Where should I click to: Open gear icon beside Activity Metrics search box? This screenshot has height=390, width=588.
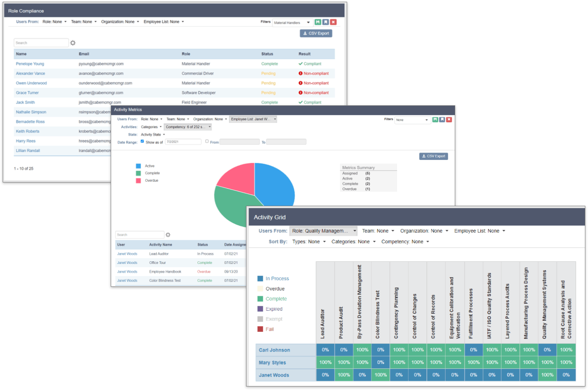pyautogui.click(x=168, y=235)
